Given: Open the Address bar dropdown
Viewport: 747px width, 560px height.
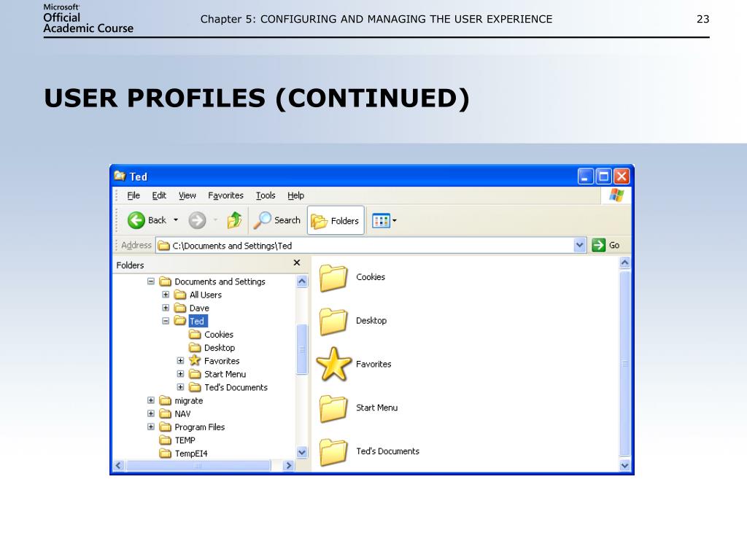Looking at the screenshot, I should click(579, 245).
